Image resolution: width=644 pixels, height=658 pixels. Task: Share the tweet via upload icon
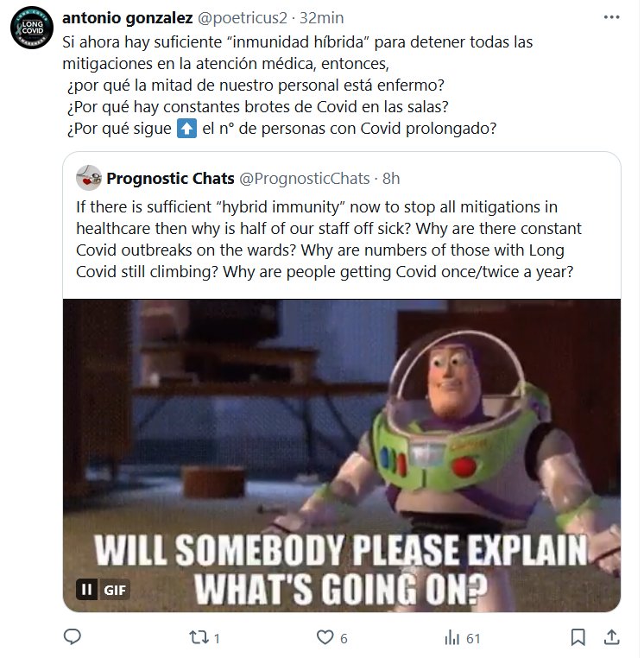tap(612, 637)
